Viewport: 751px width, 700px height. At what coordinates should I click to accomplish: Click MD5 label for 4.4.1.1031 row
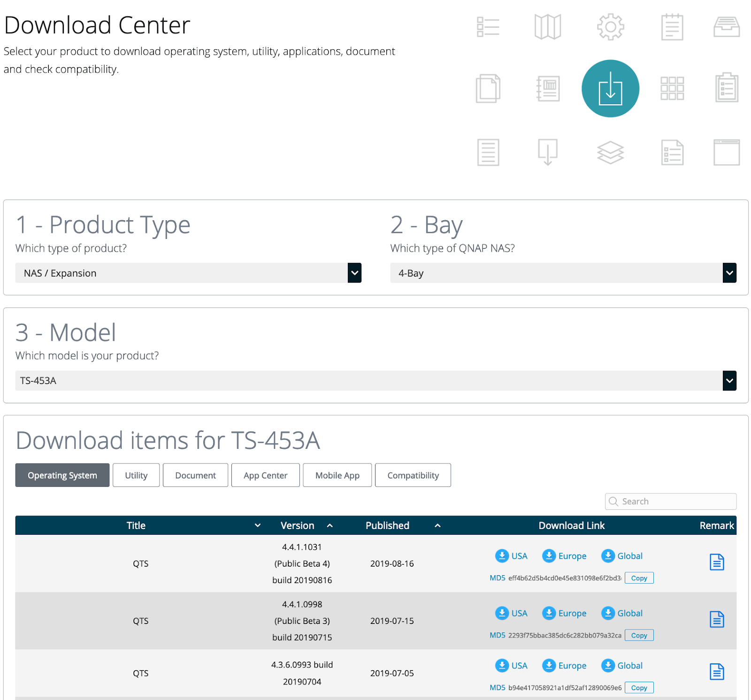click(497, 578)
